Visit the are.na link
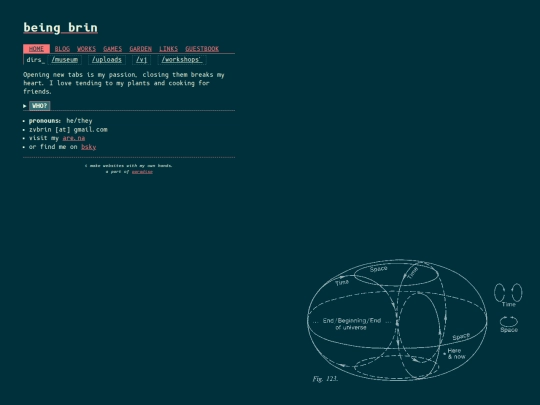The height and width of the screenshot is (405, 540). click(74, 138)
